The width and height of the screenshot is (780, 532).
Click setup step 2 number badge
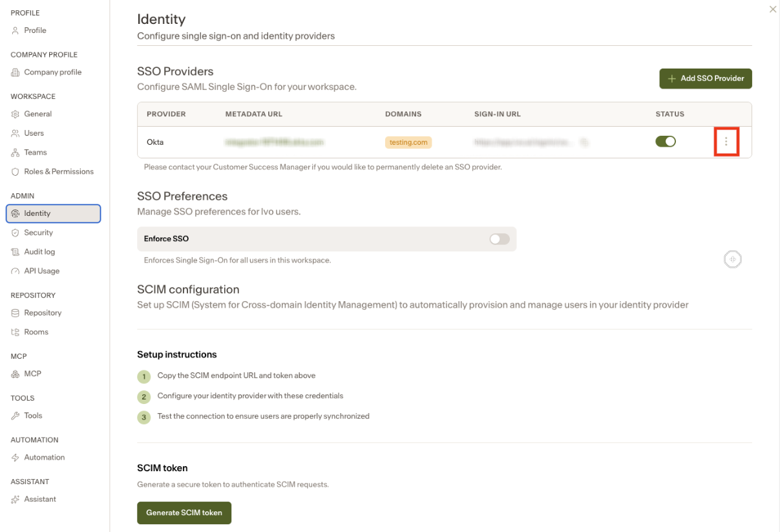(143, 397)
